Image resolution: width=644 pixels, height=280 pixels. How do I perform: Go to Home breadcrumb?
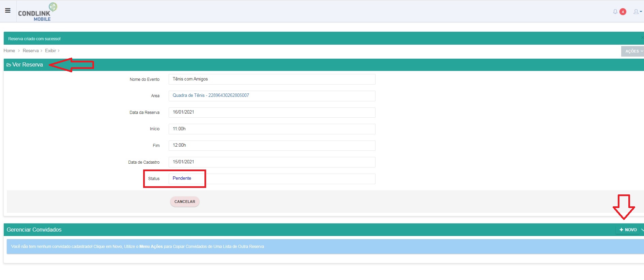tap(9, 51)
